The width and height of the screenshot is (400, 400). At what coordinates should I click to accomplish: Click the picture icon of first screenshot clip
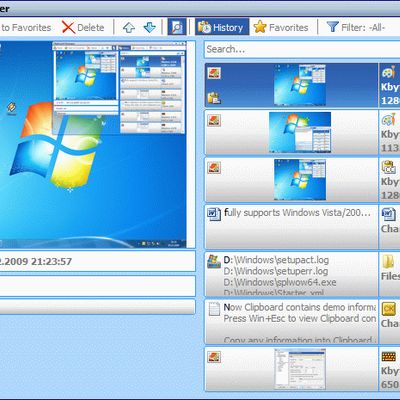214,73
